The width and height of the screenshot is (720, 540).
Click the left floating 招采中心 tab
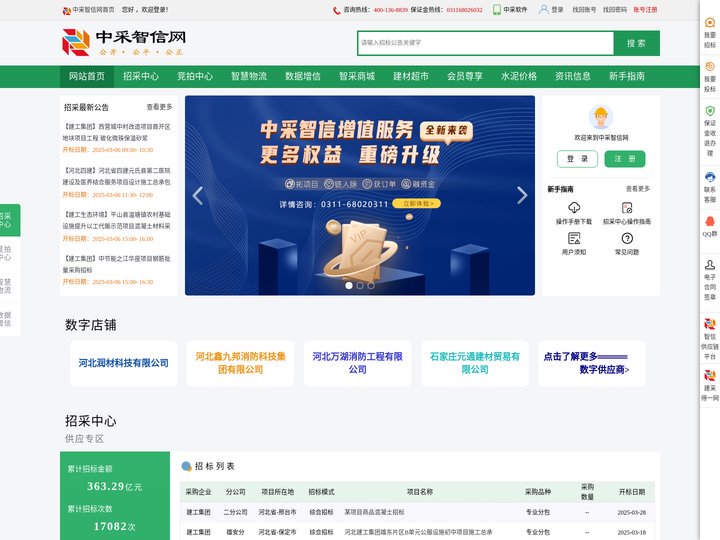(9, 220)
